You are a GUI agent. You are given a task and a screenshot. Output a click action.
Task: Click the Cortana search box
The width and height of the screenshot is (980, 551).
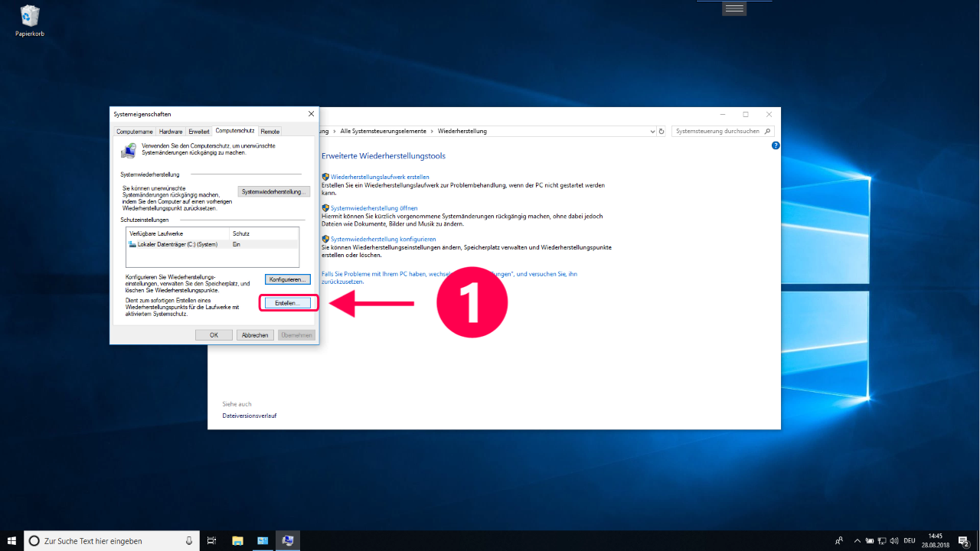coord(112,540)
